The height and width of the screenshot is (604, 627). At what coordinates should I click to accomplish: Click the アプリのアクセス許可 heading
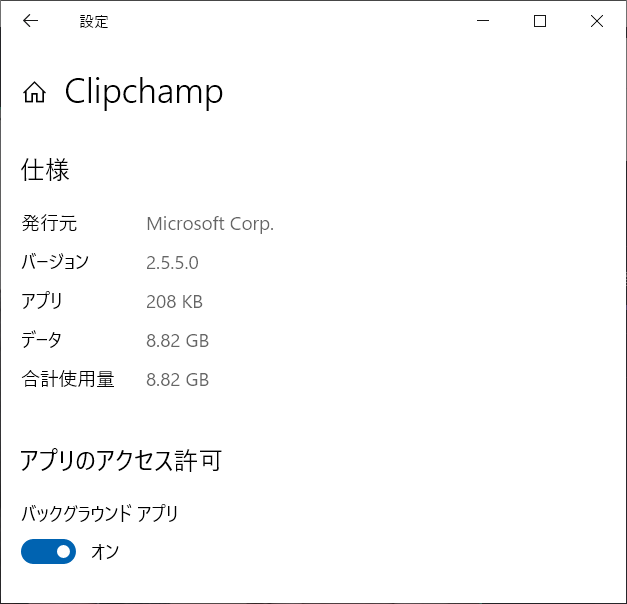pyautogui.click(x=121, y=460)
